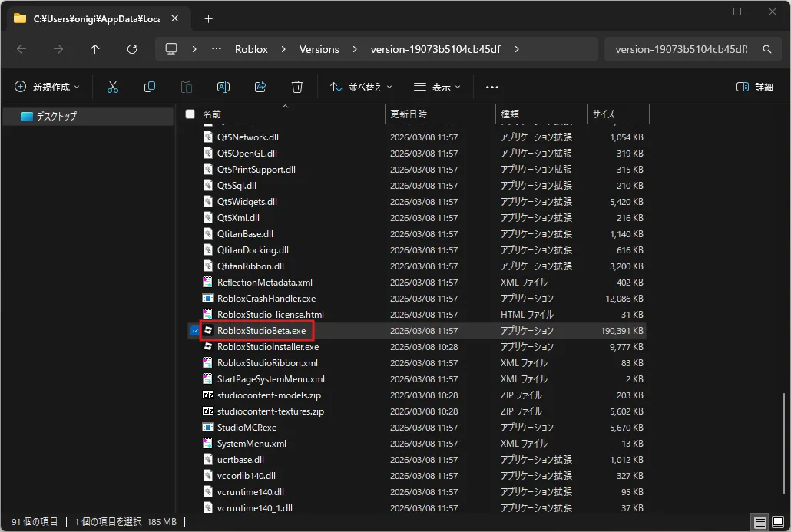Image resolution: width=791 pixels, height=532 pixels.
Task: Click the StudioMCP.exe file icon
Action: point(208,427)
